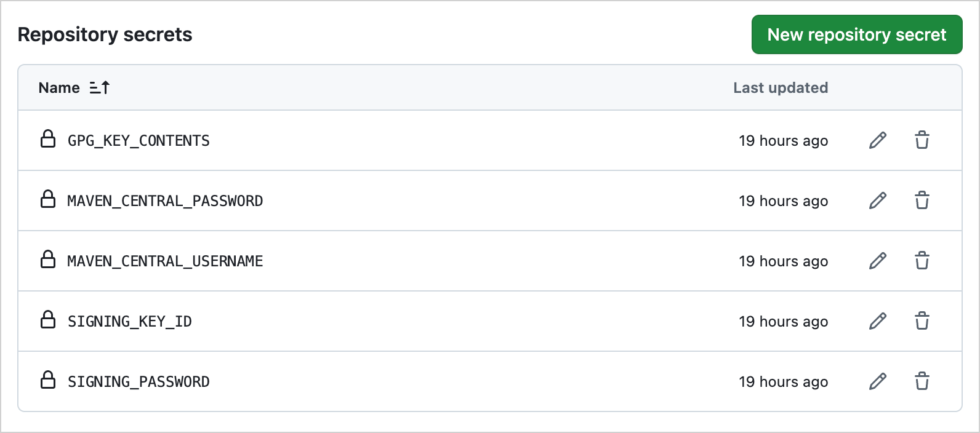The image size is (980, 433).
Task: Remove SIGNING_KEY_ID via its trash icon
Action: (x=922, y=321)
